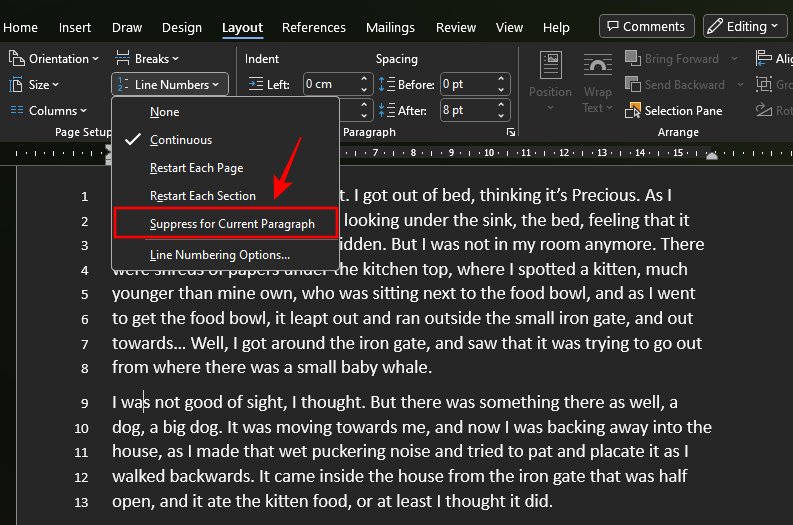Increase the Left indent value
Viewport: 793px width, 525px height.
(364, 79)
